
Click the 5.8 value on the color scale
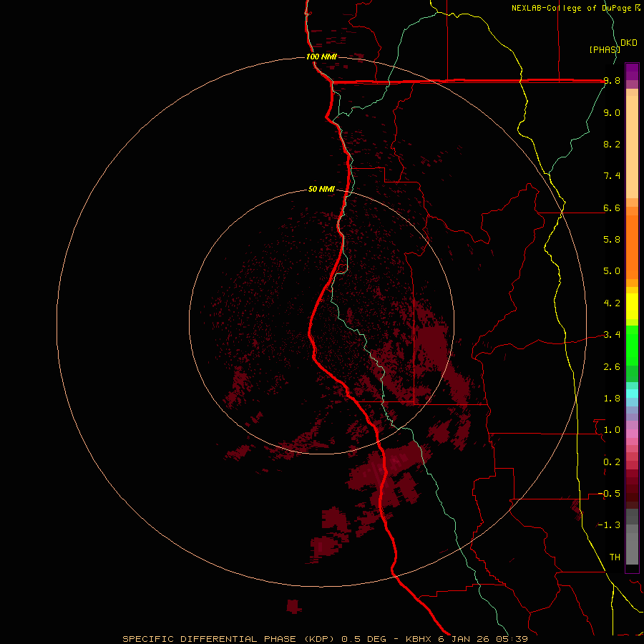(612, 240)
